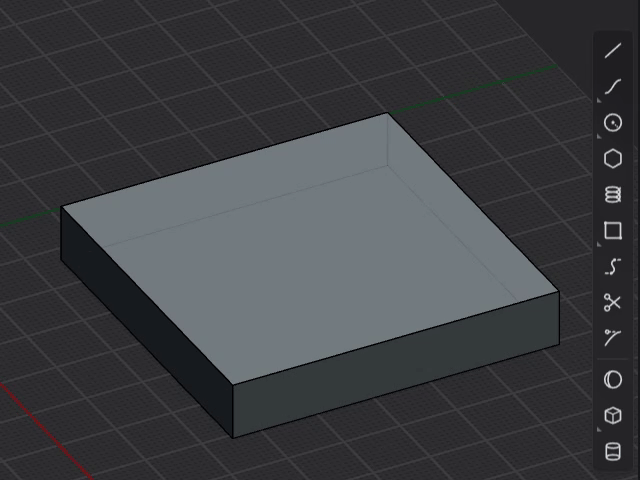The height and width of the screenshot is (480, 640).
Task: Select the Trim scissors tool
Action: (x=613, y=302)
